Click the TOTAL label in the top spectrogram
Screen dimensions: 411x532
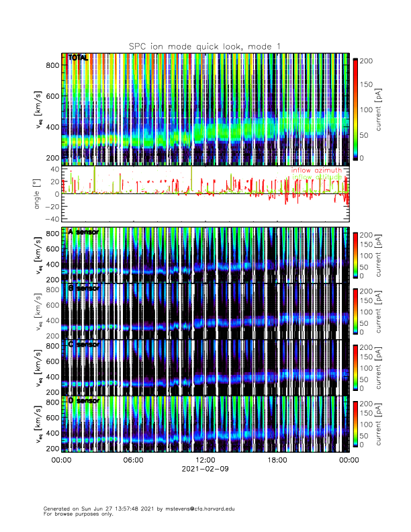pyautogui.click(x=78, y=58)
